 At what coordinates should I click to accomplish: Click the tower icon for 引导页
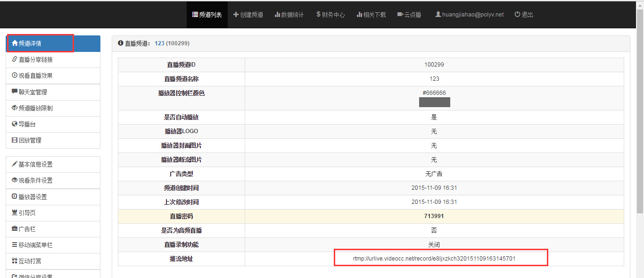(x=15, y=213)
